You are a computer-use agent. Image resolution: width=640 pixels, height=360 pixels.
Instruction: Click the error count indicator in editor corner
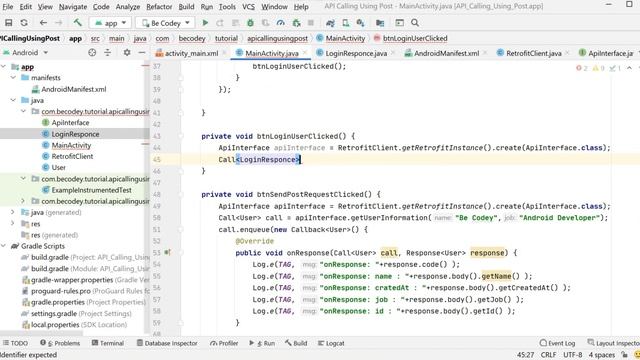pos(582,68)
